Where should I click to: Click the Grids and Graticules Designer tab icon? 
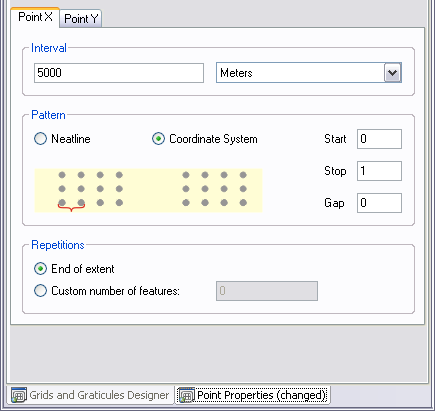pos(19,396)
